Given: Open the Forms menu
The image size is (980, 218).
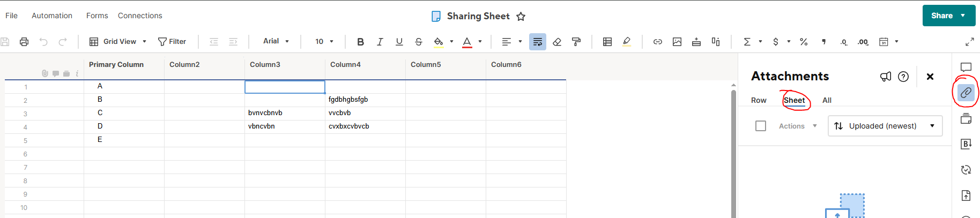Looking at the screenshot, I should tap(97, 16).
